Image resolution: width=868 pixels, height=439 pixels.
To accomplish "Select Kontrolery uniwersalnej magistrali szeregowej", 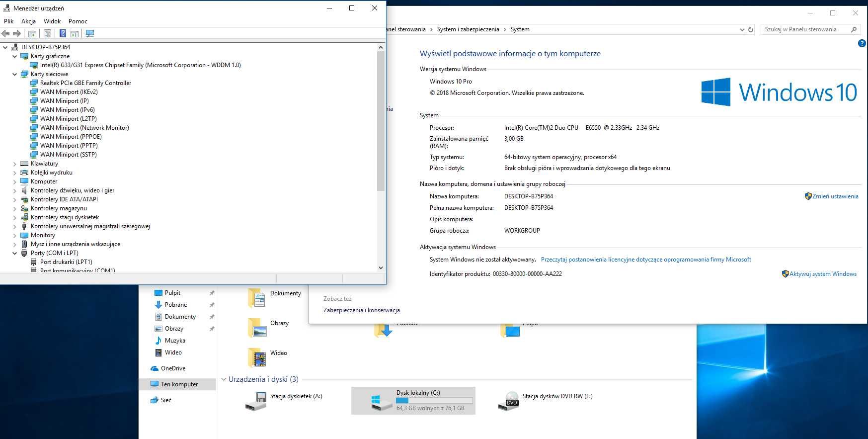I will 85,226.
